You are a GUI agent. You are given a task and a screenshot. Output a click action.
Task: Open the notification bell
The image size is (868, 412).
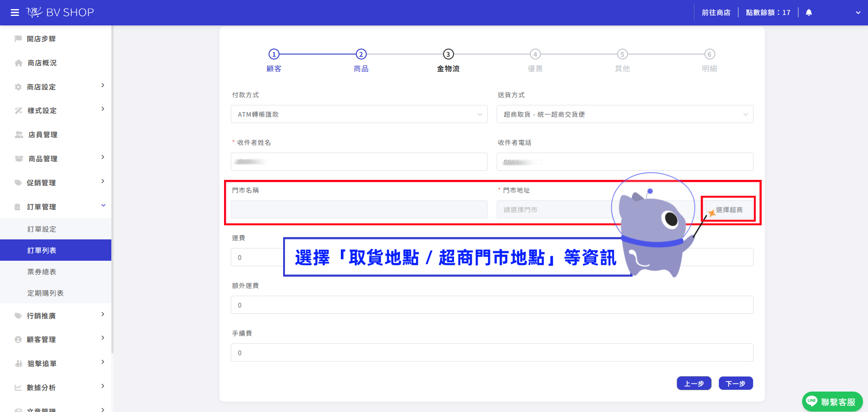(809, 12)
